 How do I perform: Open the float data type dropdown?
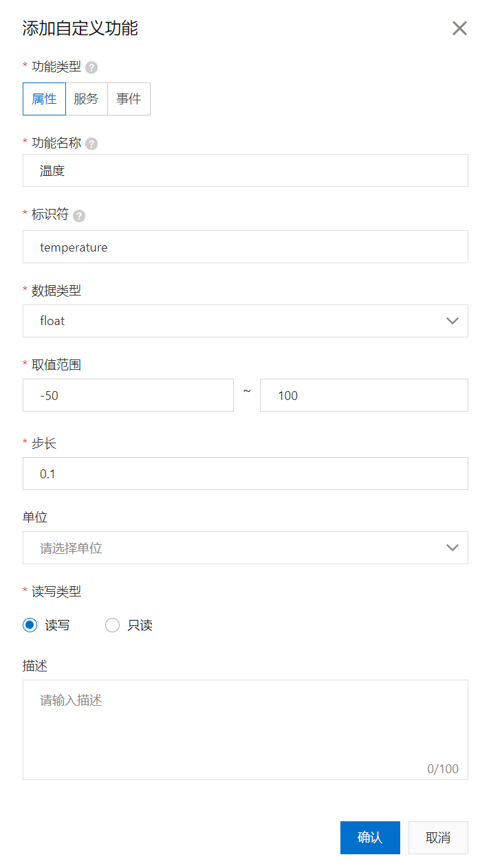pos(245,321)
